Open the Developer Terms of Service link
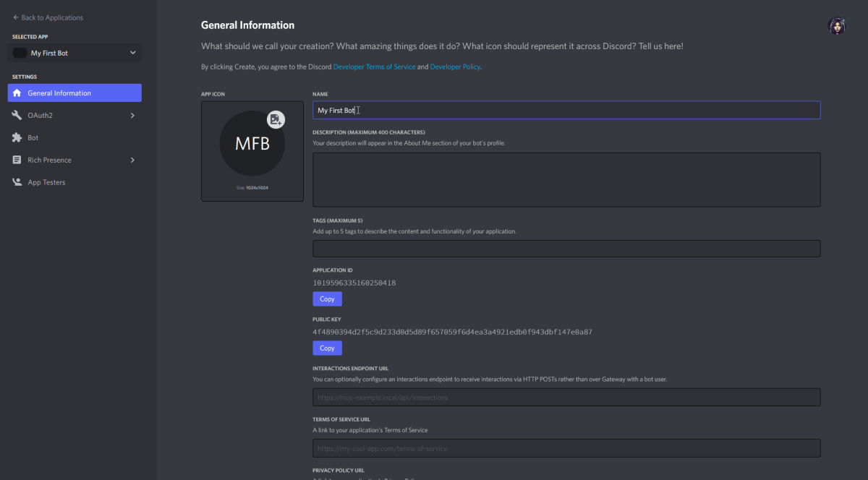Screen dimensions: 868x480 374,66
